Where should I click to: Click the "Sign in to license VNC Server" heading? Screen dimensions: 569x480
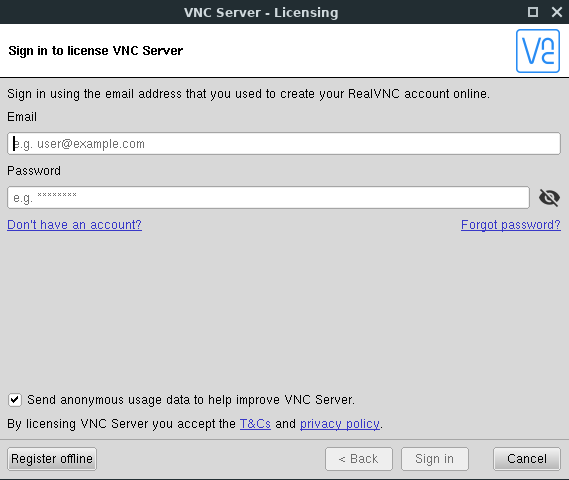tap(96, 50)
